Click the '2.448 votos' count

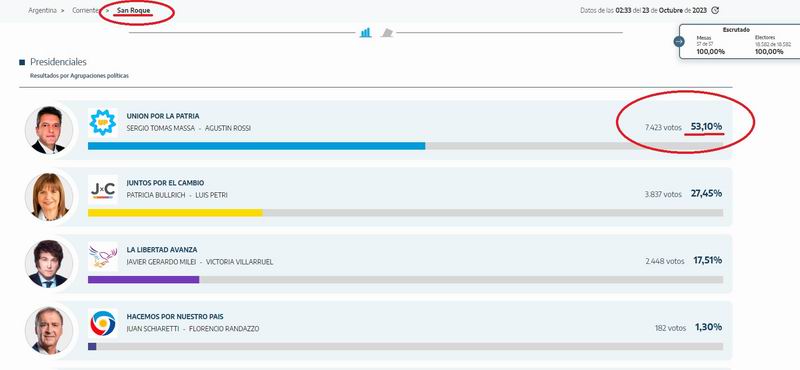[665, 261]
